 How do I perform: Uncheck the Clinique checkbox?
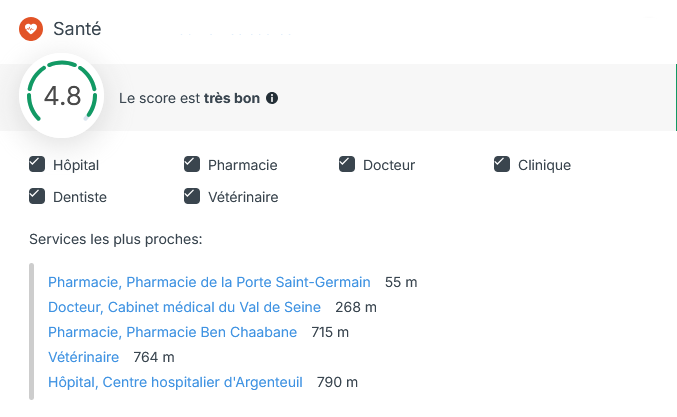pos(502,165)
